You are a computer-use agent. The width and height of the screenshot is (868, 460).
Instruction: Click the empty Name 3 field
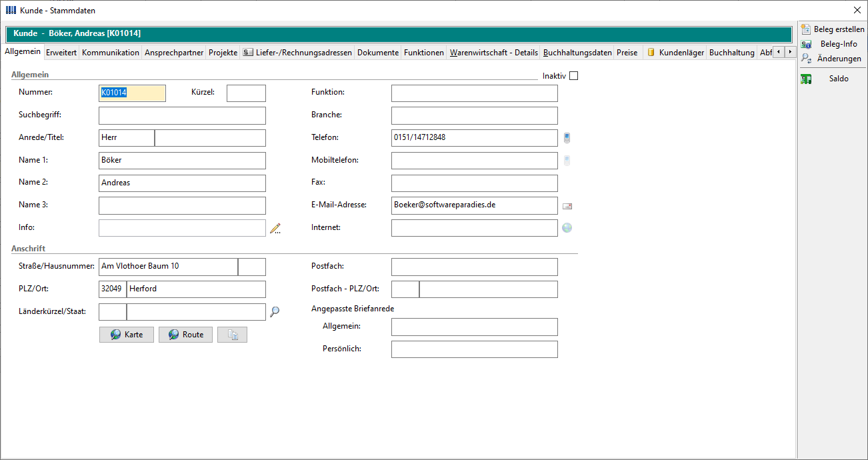click(x=182, y=205)
